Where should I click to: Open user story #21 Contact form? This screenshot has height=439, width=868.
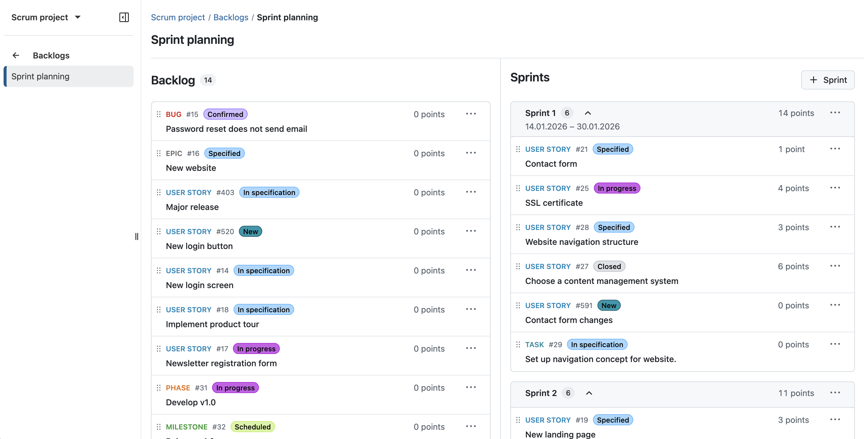pyautogui.click(x=551, y=164)
